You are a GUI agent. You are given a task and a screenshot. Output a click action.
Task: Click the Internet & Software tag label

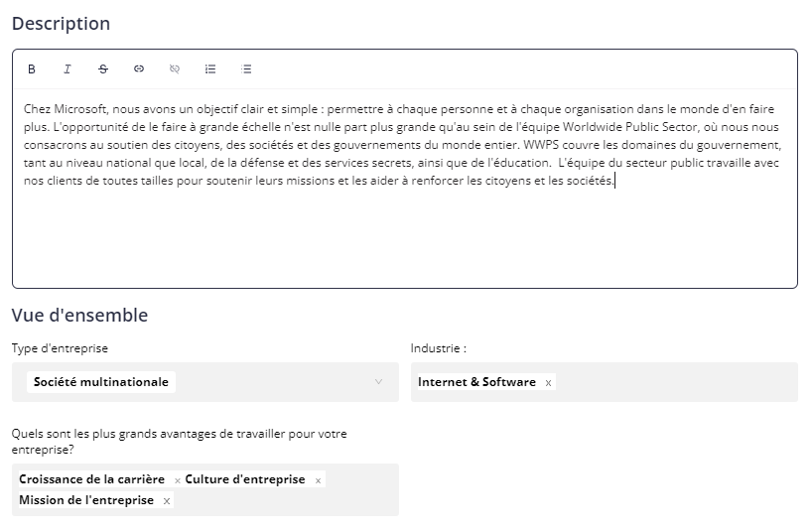click(476, 382)
